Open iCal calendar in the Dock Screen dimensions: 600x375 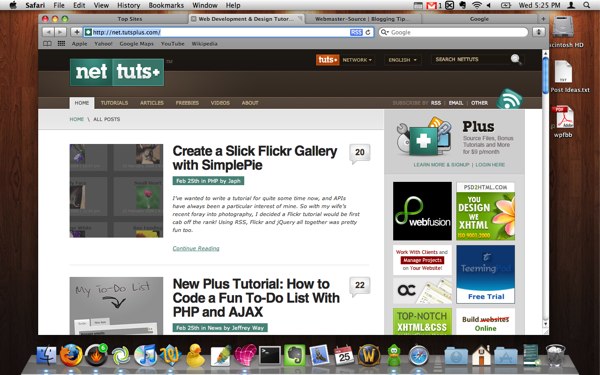(x=344, y=355)
